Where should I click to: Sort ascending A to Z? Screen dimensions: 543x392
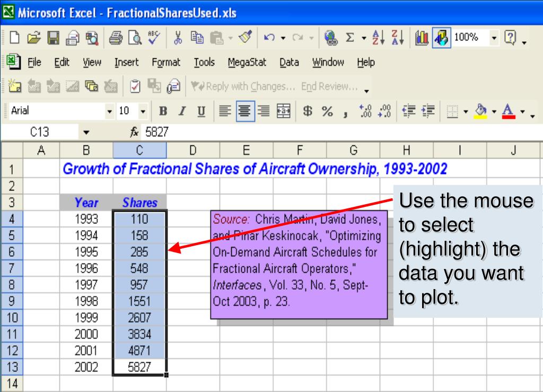pos(378,38)
